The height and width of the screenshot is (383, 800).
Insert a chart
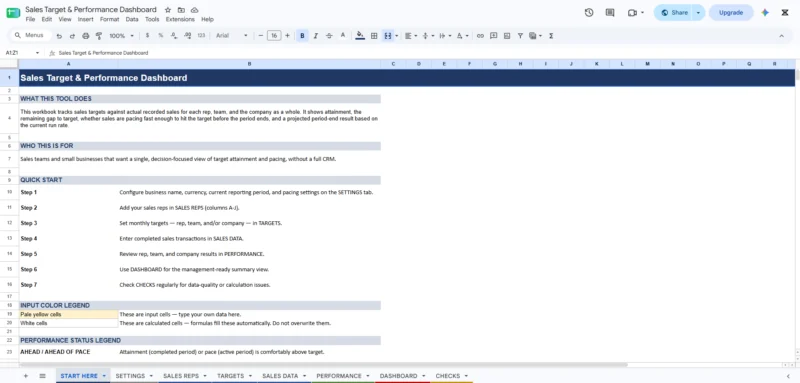(x=507, y=36)
